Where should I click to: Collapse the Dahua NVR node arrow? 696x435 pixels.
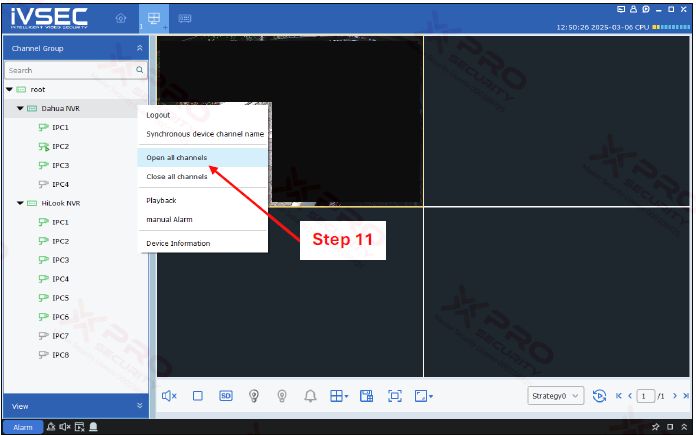(x=20, y=108)
